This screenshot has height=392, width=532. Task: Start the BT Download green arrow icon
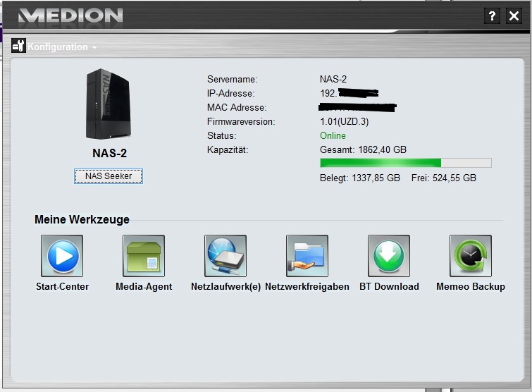click(389, 256)
